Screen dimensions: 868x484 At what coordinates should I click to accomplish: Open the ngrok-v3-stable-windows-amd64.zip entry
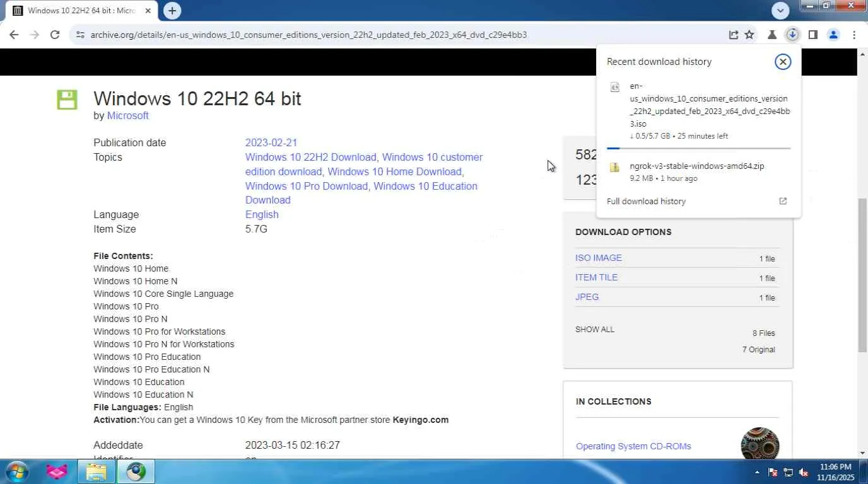699,171
